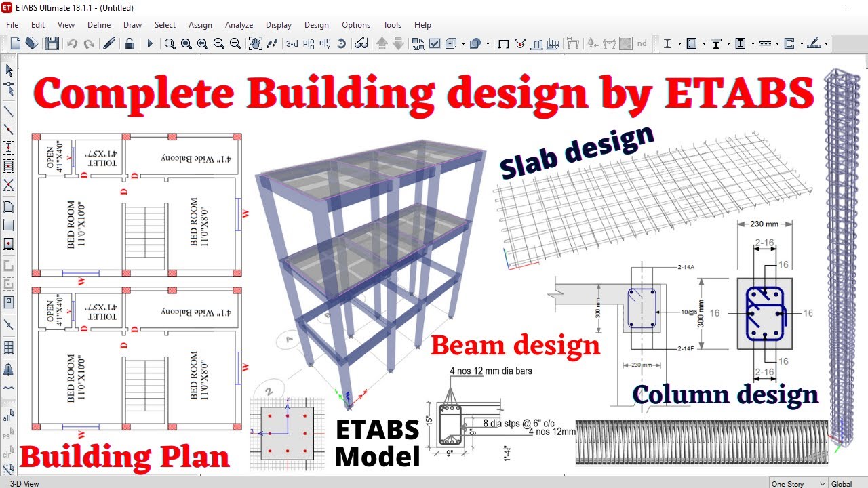Viewport: 868px width, 488px height.
Task: Select Draw Beam/Column/Brace line tool
Action: click(x=9, y=110)
